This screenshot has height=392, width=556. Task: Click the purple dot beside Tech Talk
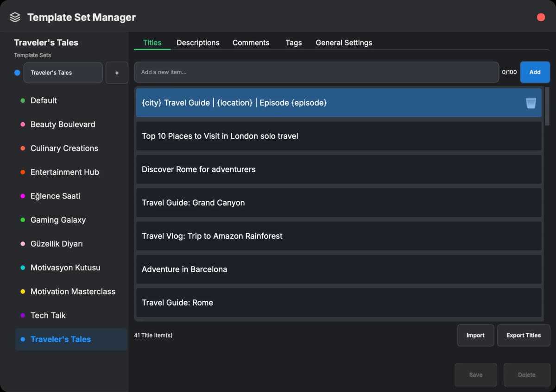click(x=22, y=316)
